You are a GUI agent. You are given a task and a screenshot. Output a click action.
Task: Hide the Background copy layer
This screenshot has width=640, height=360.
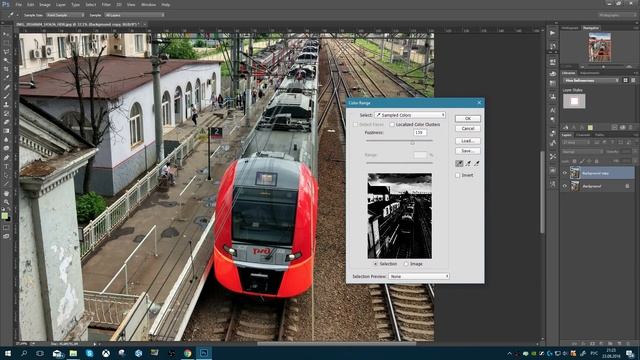(565, 173)
